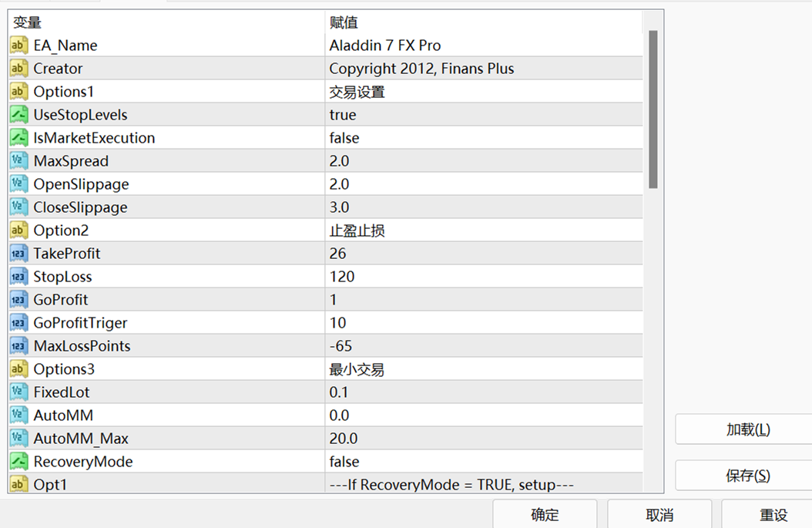Screen dimensions: 812x528
Task: Click the boolean icon beside UseStopLevels
Action: (19, 115)
